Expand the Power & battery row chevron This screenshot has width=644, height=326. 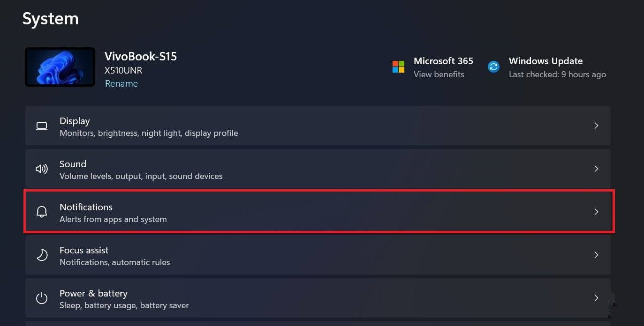pos(596,298)
